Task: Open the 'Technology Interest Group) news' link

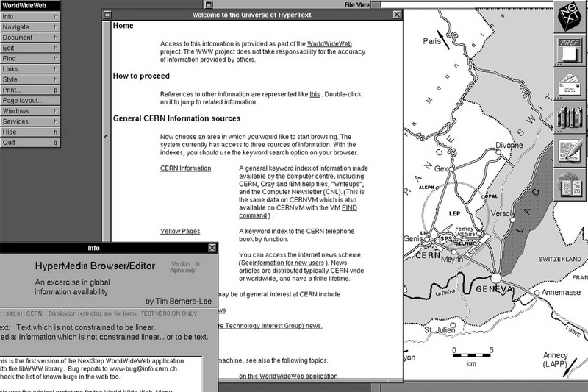Action: pyautogui.click(x=270, y=326)
